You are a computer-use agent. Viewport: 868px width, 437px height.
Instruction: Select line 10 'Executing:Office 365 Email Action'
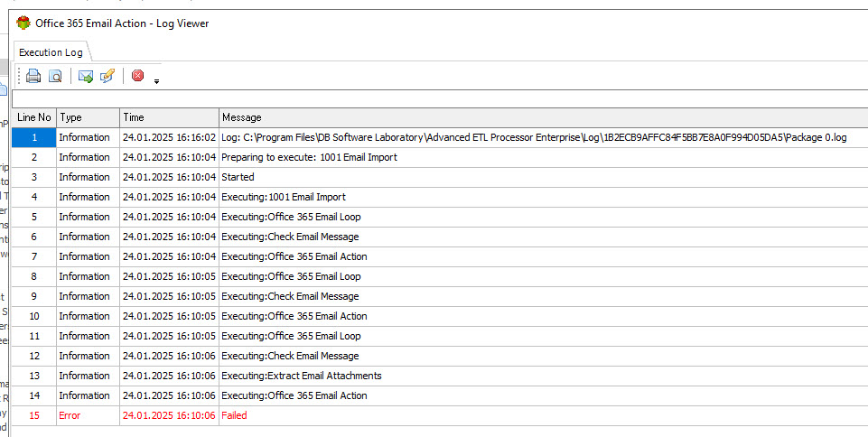coord(294,316)
